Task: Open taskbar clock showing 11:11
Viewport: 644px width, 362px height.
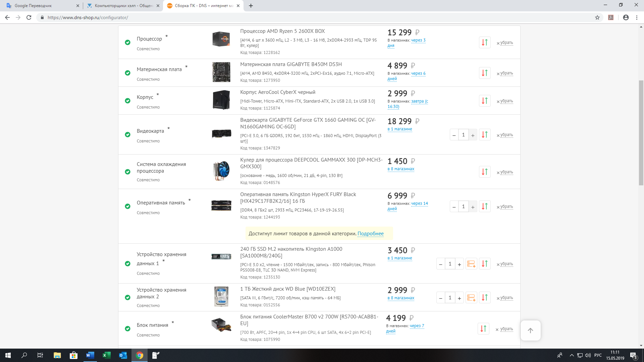Action: click(x=615, y=355)
